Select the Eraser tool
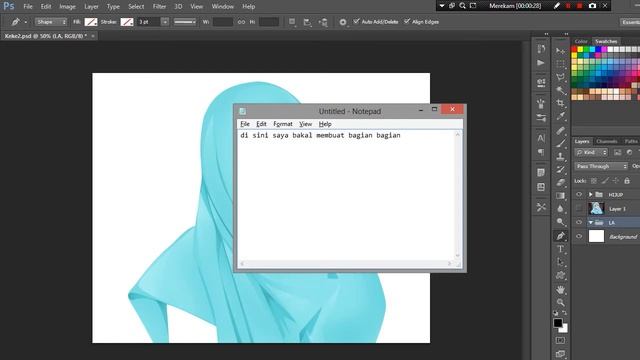This screenshot has width=640, height=360. pos(560,182)
